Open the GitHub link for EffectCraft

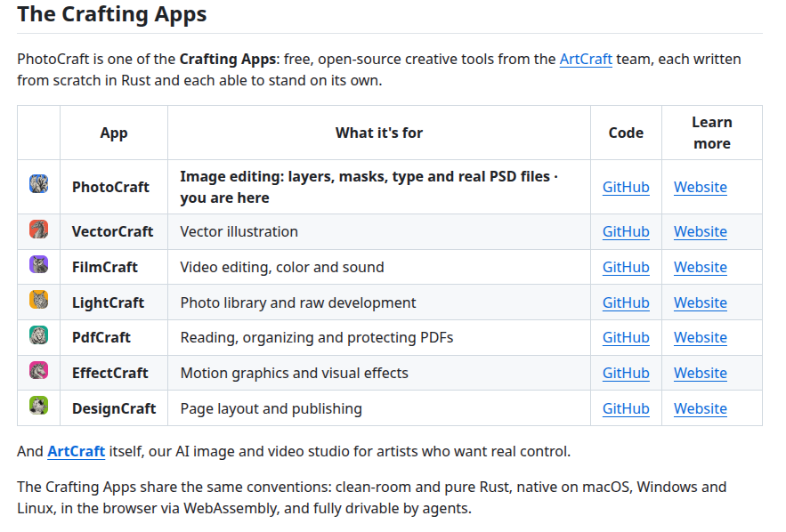[x=626, y=374]
